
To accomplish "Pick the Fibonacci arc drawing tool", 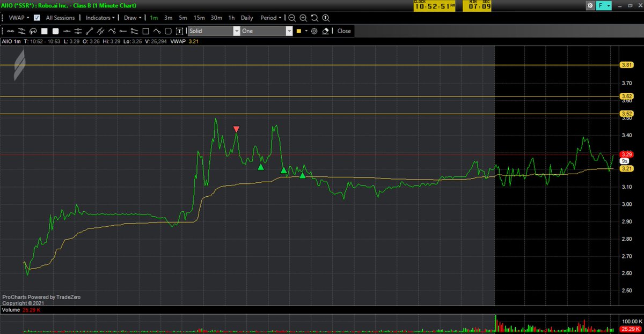I will pos(33,31).
